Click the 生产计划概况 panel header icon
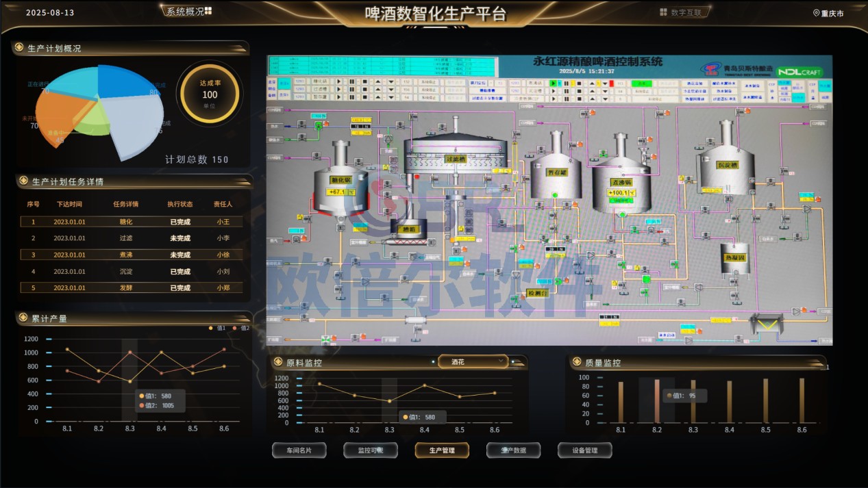868x488 pixels. (18, 48)
